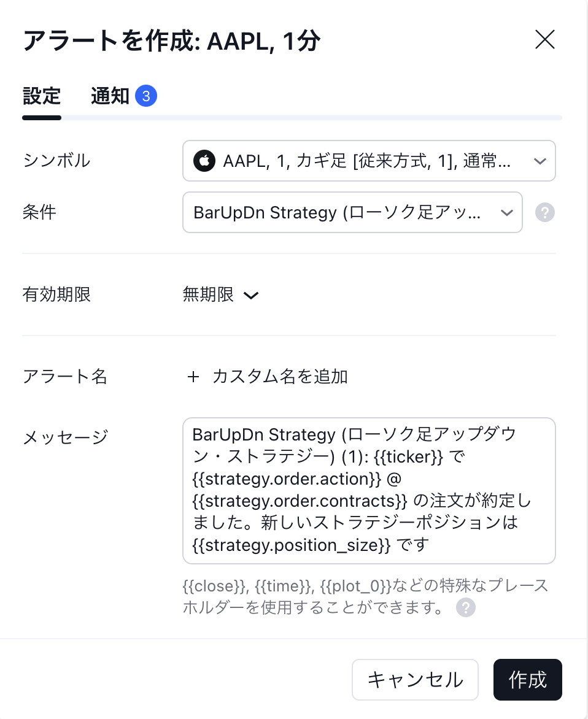Screen dimensions: 588x719
Task: Click the chevron in the 条件 field
Action: tap(507, 212)
